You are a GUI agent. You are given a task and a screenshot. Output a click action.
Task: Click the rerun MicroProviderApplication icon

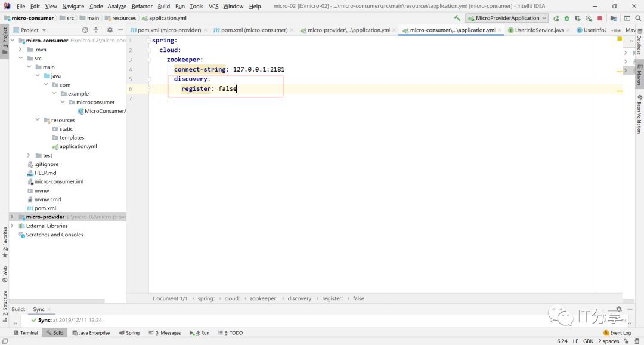pos(556,18)
